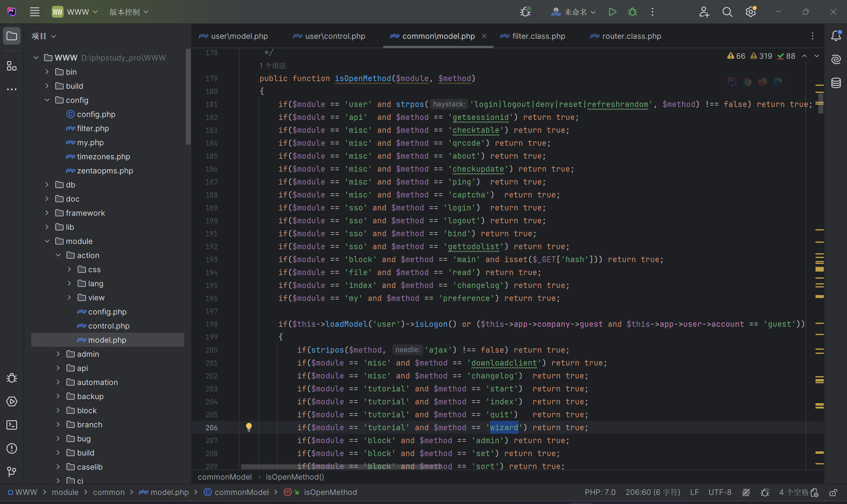Click the UTF-8 encoding status widget
Viewport: 847px width, 504px height.
pyautogui.click(x=720, y=493)
